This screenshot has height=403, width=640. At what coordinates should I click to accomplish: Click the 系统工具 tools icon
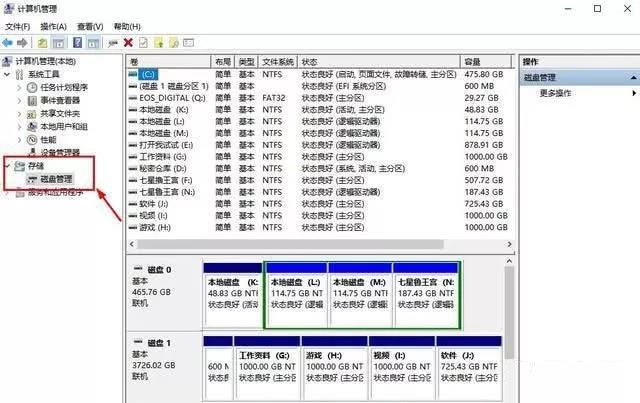(x=19, y=74)
